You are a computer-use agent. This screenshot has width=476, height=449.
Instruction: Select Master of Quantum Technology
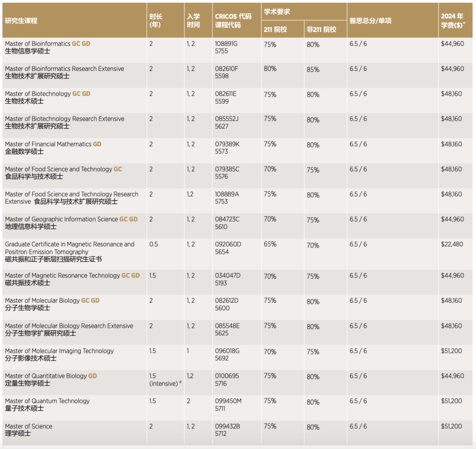click(x=47, y=401)
